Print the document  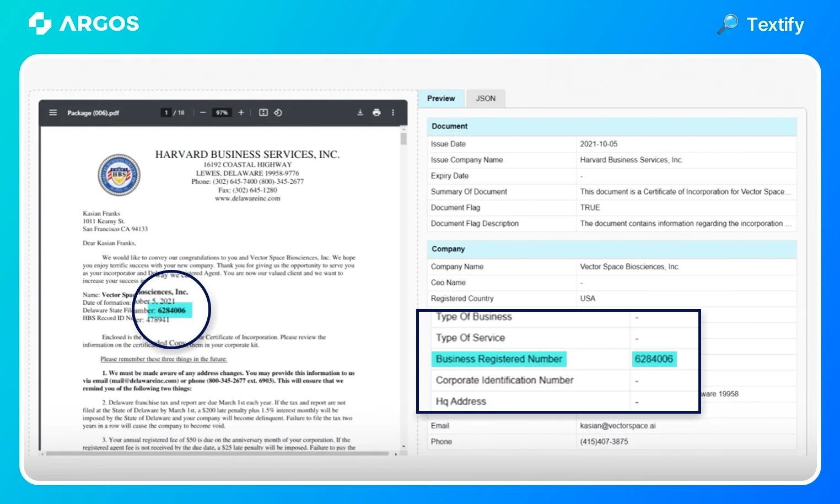(x=376, y=112)
